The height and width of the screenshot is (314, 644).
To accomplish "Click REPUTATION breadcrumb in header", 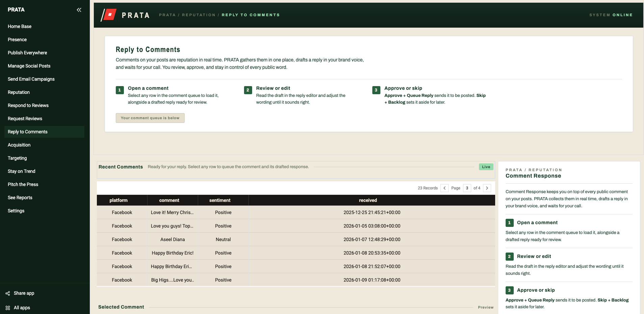I will click(x=198, y=15).
